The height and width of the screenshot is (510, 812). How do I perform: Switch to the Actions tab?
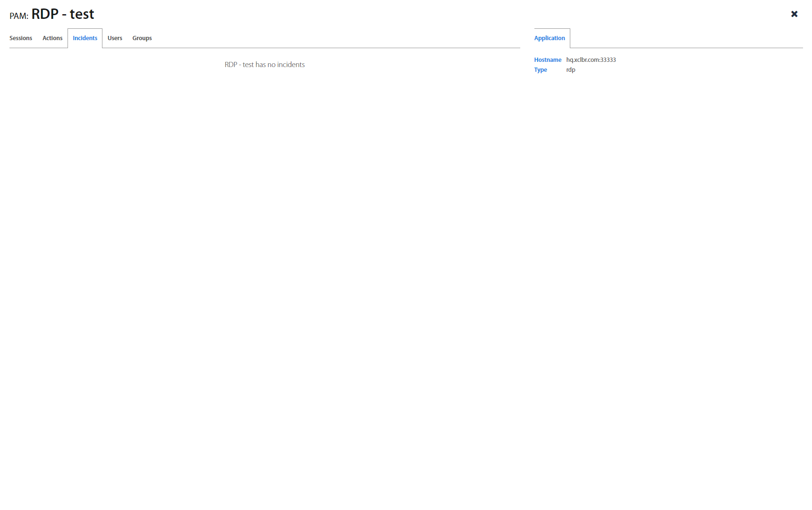tap(52, 38)
